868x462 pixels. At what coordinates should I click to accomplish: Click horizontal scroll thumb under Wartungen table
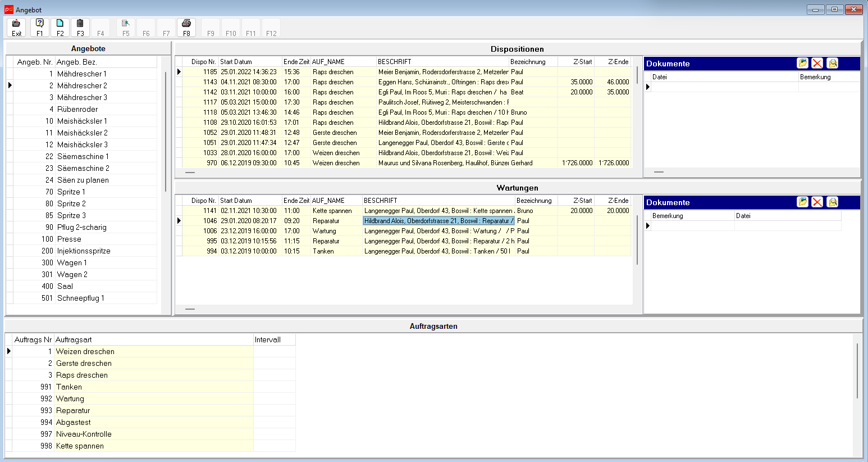coord(190,309)
